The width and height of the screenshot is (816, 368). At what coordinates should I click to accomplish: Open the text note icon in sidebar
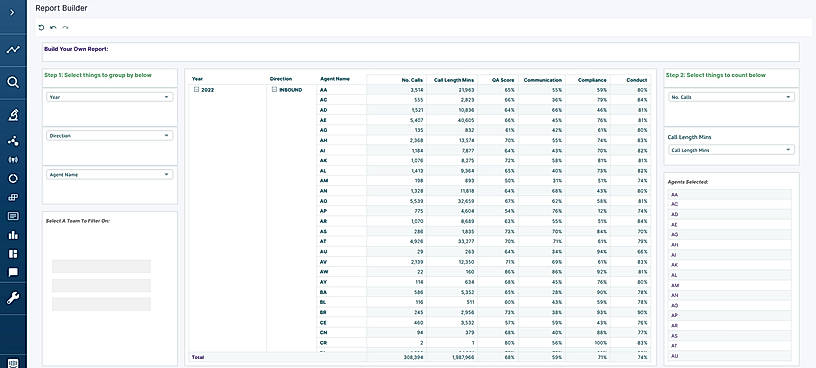point(13,216)
